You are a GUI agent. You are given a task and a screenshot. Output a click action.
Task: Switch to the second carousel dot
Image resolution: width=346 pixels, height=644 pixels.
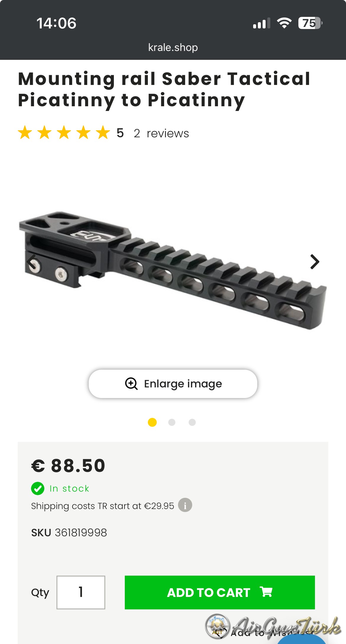[x=172, y=422]
